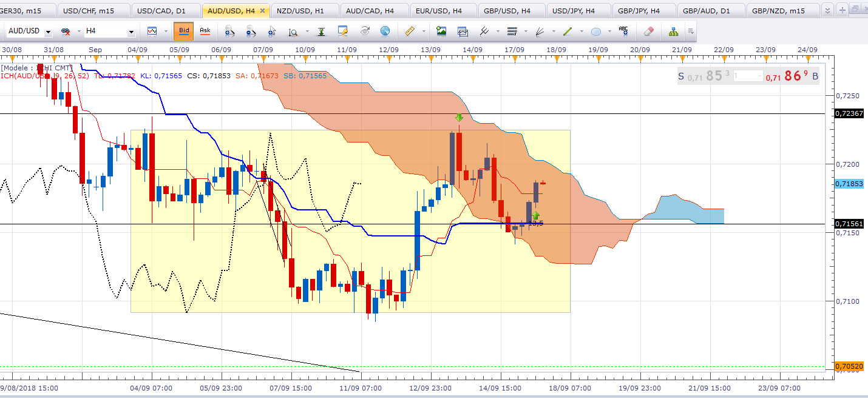Expand the ruler tool dropdown arrow

(x=424, y=32)
